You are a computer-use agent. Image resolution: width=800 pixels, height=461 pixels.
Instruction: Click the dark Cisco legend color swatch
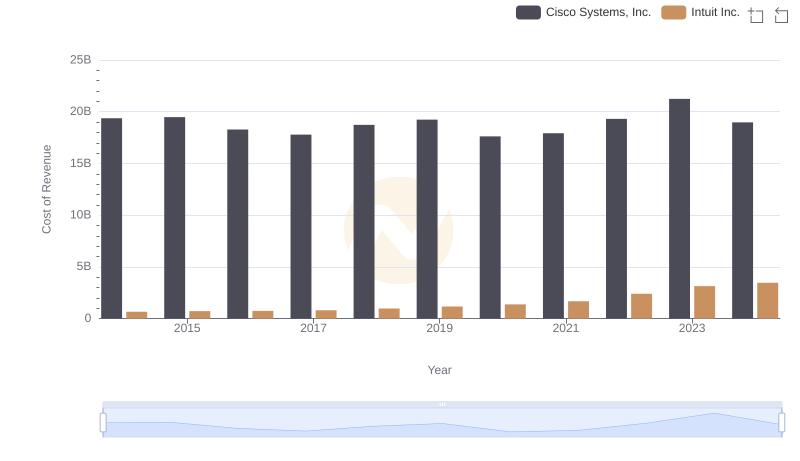click(x=528, y=12)
